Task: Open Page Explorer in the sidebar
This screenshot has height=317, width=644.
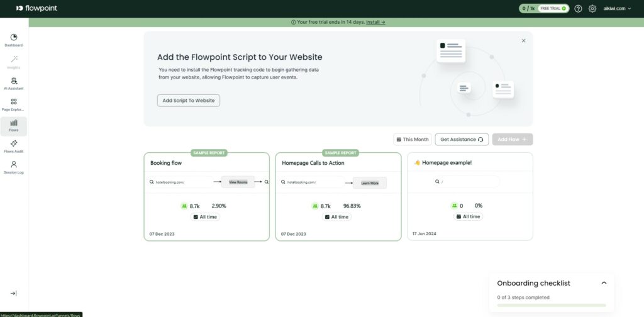Action: pyautogui.click(x=14, y=104)
